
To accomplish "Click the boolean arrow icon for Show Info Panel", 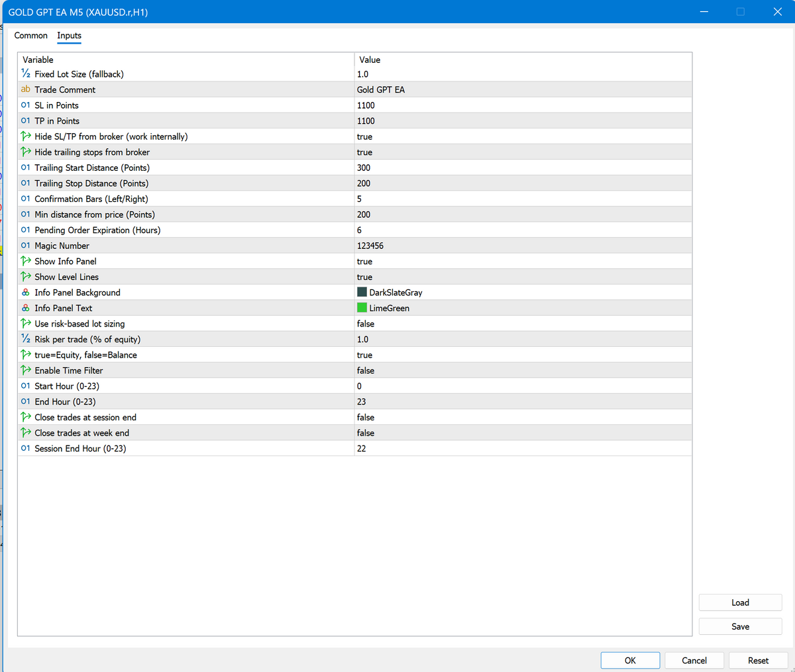I will click(25, 262).
